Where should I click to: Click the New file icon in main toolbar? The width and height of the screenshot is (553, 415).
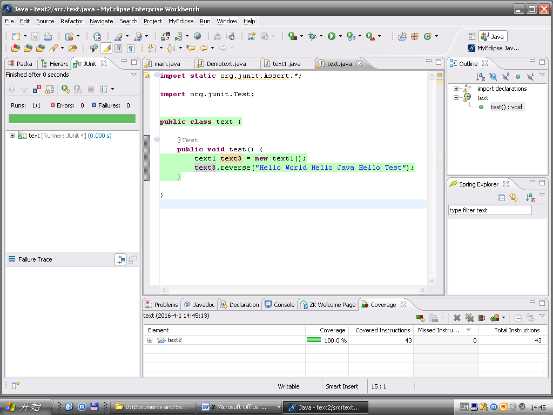click(x=16, y=36)
